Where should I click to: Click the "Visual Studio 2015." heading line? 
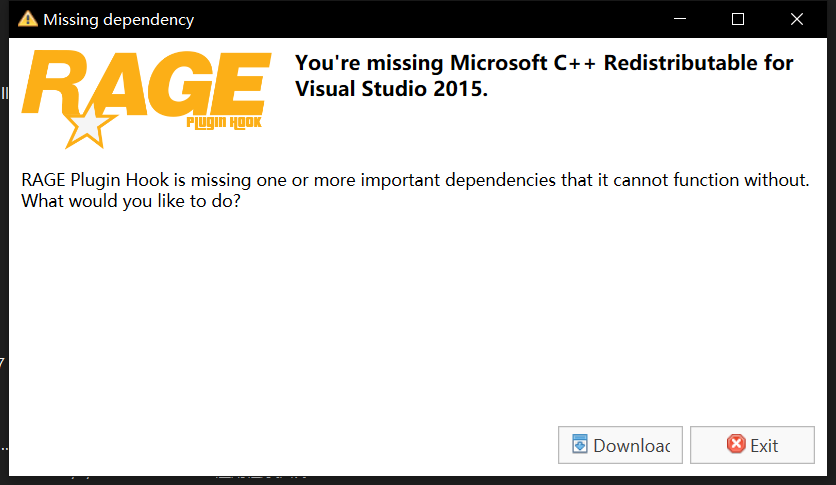(x=391, y=88)
